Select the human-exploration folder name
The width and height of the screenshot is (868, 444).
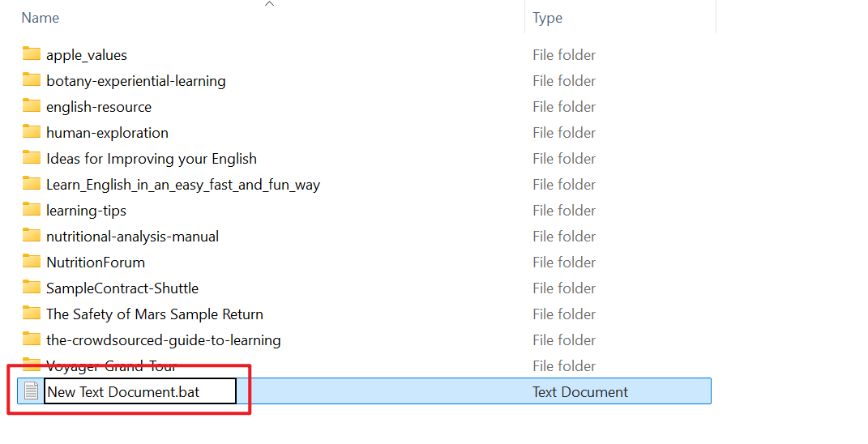[108, 133]
